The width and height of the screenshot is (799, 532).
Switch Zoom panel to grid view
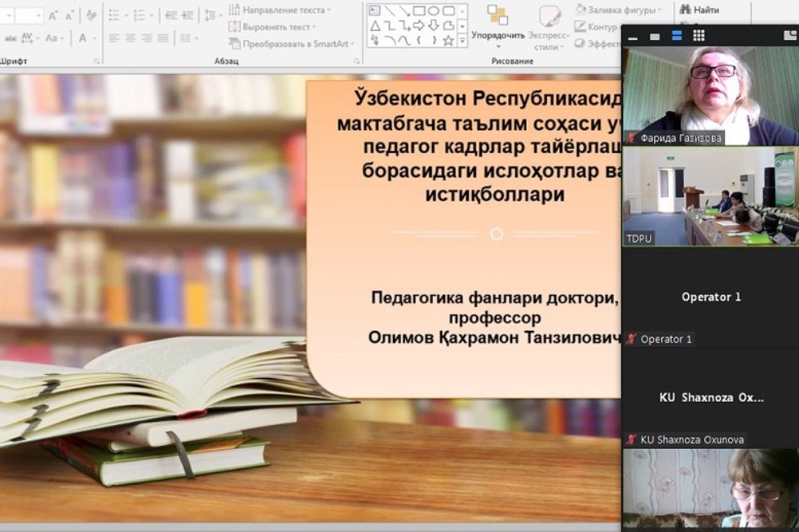(699, 36)
